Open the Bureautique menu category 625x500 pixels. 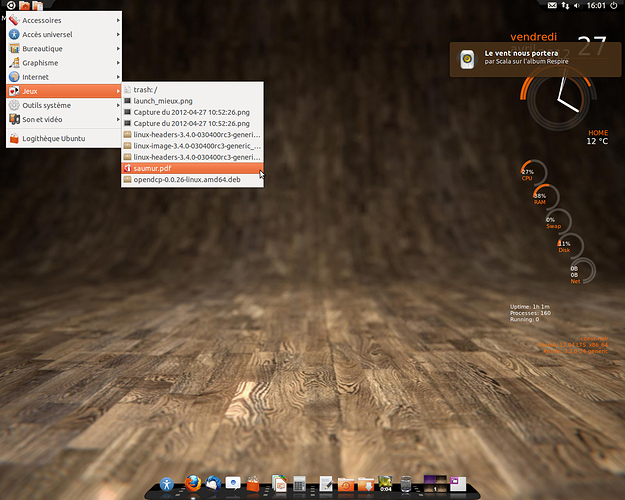(x=64, y=49)
